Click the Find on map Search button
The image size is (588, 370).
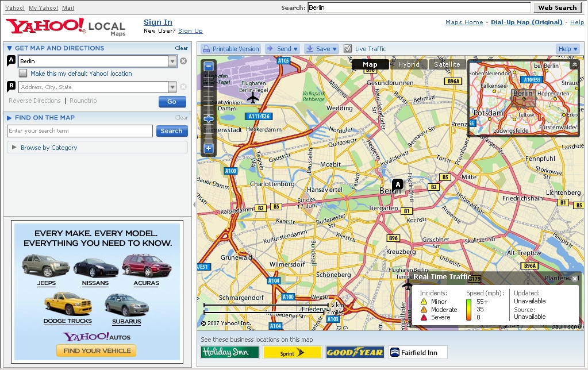172,131
